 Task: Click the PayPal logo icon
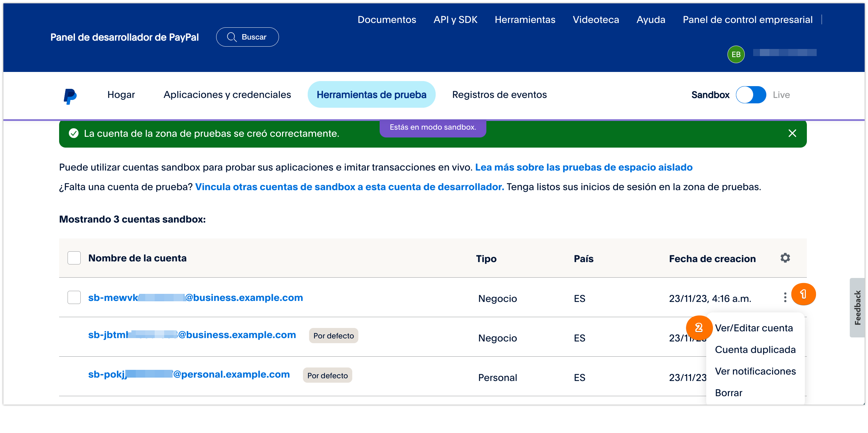70,96
